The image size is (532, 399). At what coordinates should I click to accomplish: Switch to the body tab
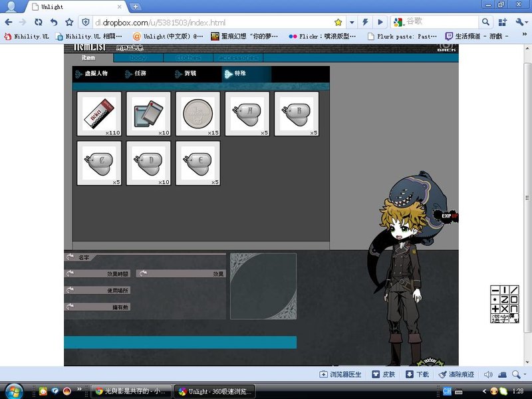point(138,58)
